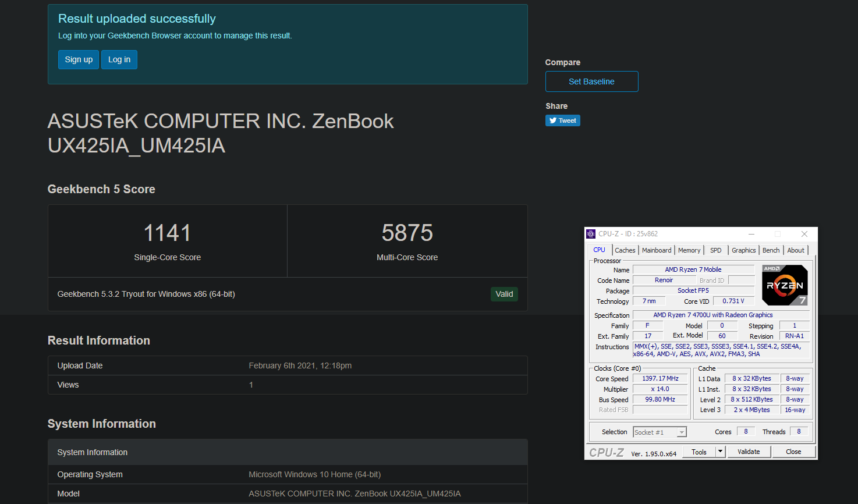The height and width of the screenshot is (504, 858).
Task: Click Set Baseline under Compare
Action: [x=591, y=81]
